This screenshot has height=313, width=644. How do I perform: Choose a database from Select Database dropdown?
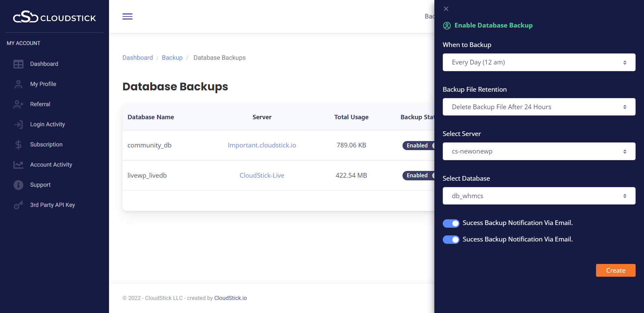[539, 196]
